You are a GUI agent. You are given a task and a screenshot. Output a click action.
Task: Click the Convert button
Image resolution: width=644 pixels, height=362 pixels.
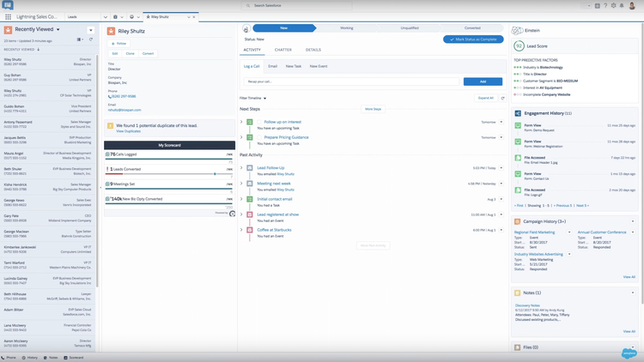(x=148, y=54)
